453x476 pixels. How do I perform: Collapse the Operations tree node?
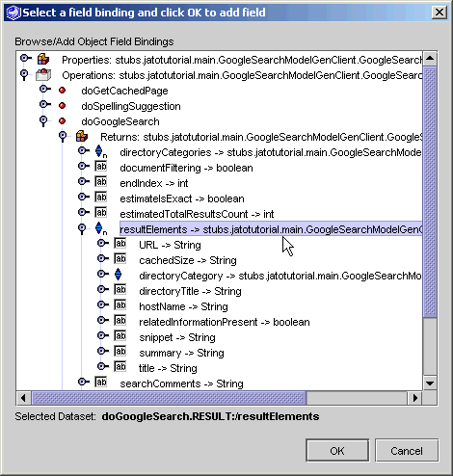coord(24,74)
